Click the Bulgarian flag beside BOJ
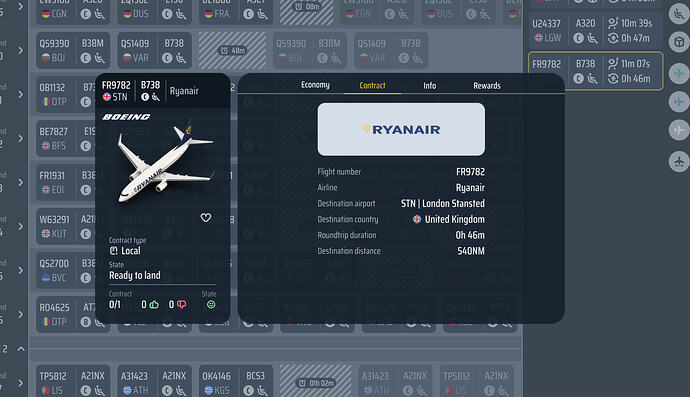690x397 pixels. click(46, 58)
